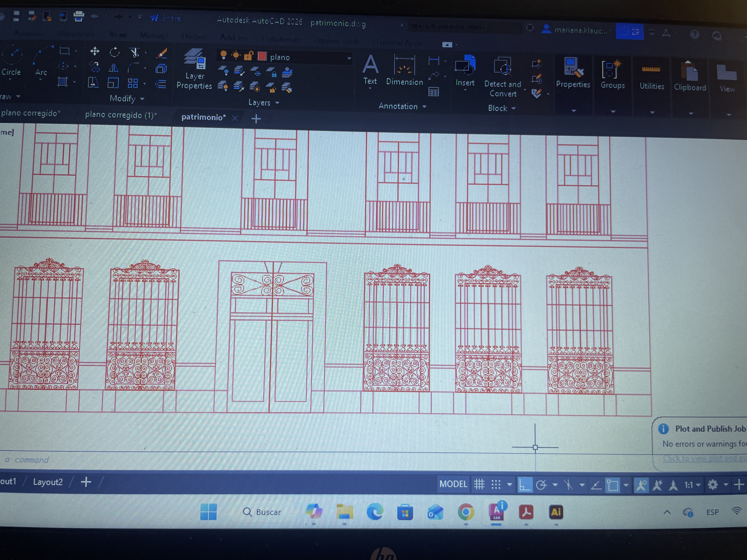The image size is (747, 560).
Task: Expand the Modify panel
Action: (127, 99)
